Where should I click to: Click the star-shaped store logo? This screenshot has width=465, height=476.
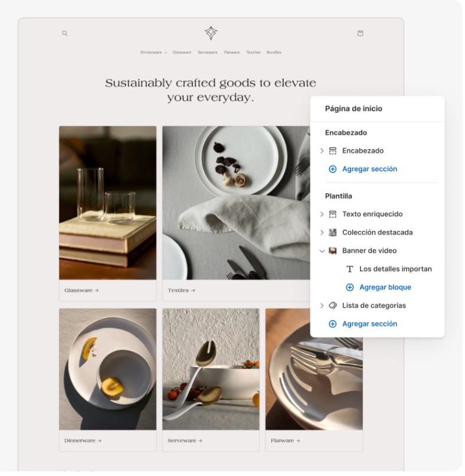(x=211, y=33)
